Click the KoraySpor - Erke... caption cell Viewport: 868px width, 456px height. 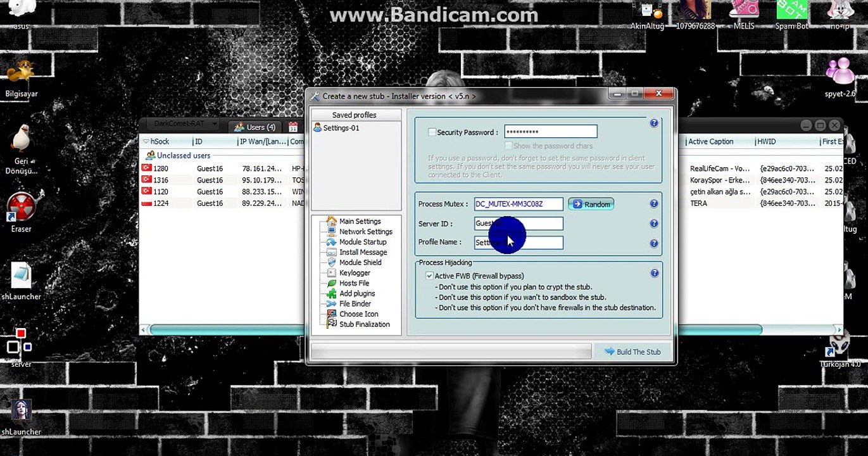pyautogui.click(x=720, y=180)
